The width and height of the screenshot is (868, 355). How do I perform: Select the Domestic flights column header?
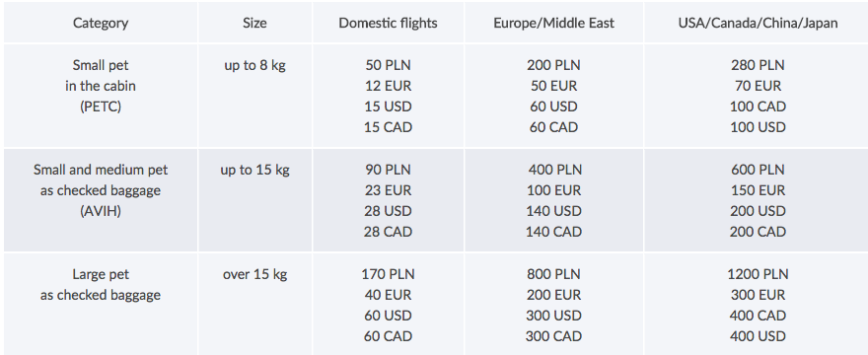point(388,24)
